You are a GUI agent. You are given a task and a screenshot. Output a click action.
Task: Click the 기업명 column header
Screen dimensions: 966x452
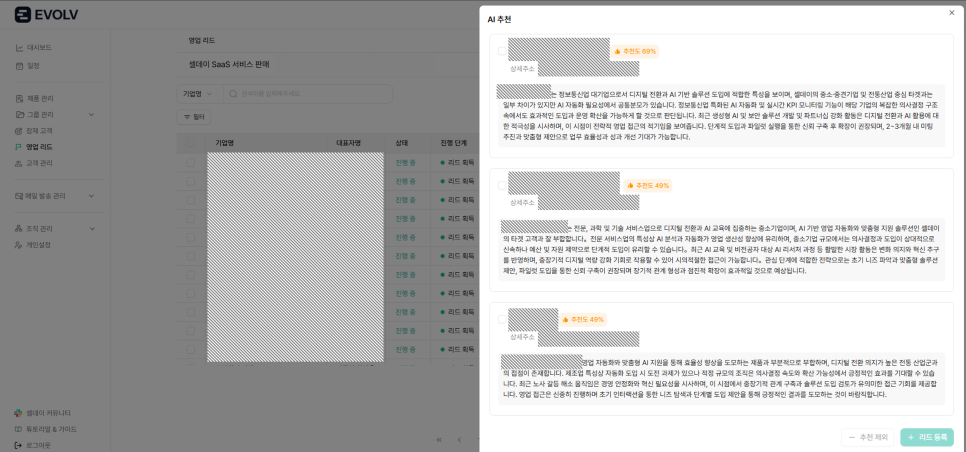click(x=224, y=143)
